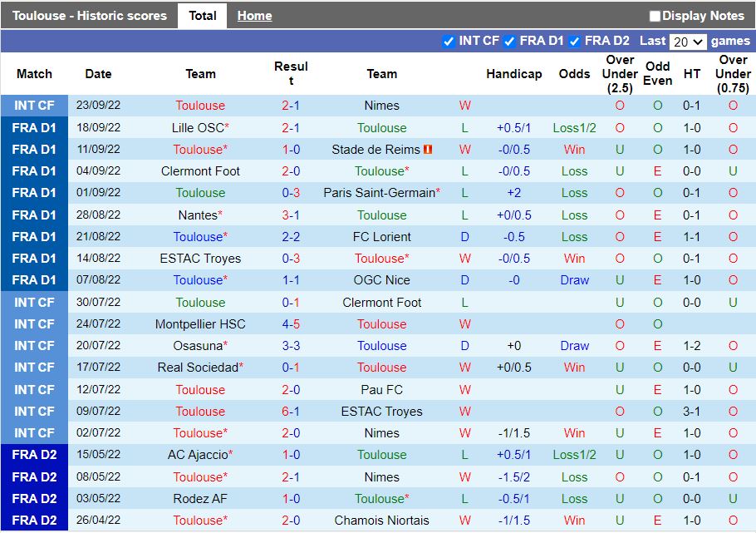This screenshot has width=756, height=533.
Task: Click the FC Lorient team link
Action: point(382,237)
